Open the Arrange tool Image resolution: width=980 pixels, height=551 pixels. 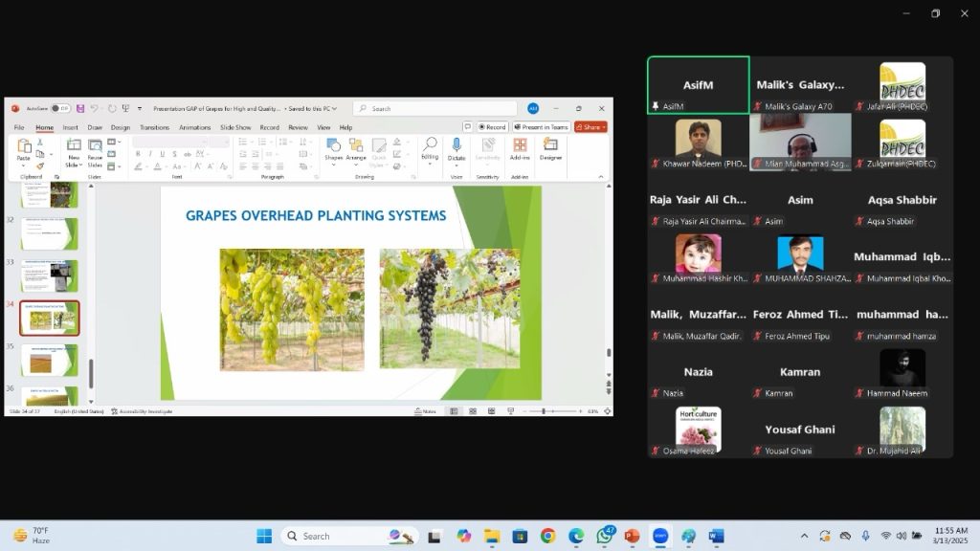tap(356, 147)
